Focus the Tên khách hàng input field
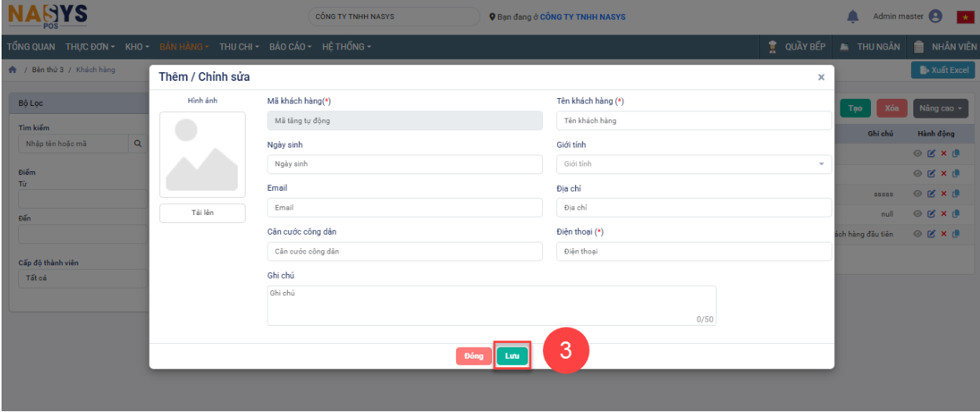Screen dimensions: 980x412 pyautogui.click(x=694, y=121)
